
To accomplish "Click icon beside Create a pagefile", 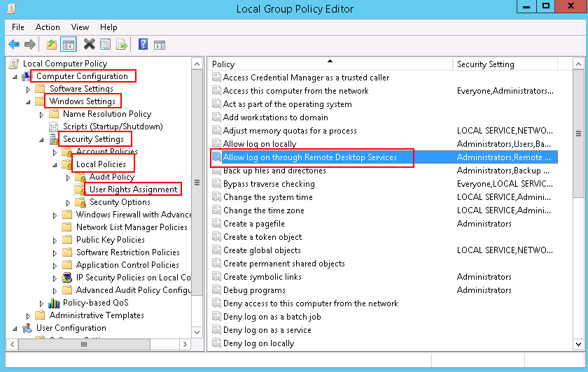I will tap(217, 223).
